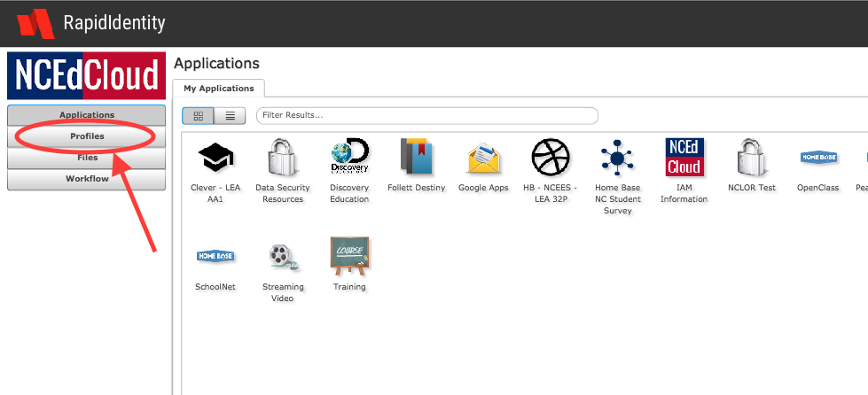Click the SchoolNet label text
Viewport: 868px width, 395px height.
click(x=215, y=287)
